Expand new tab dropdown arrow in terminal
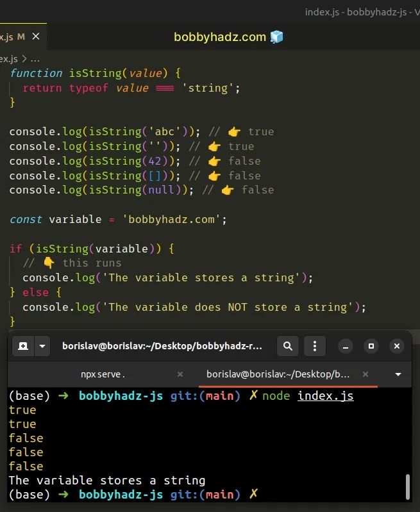Image resolution: width=420 pixels, height=512 pixels. 42,346
